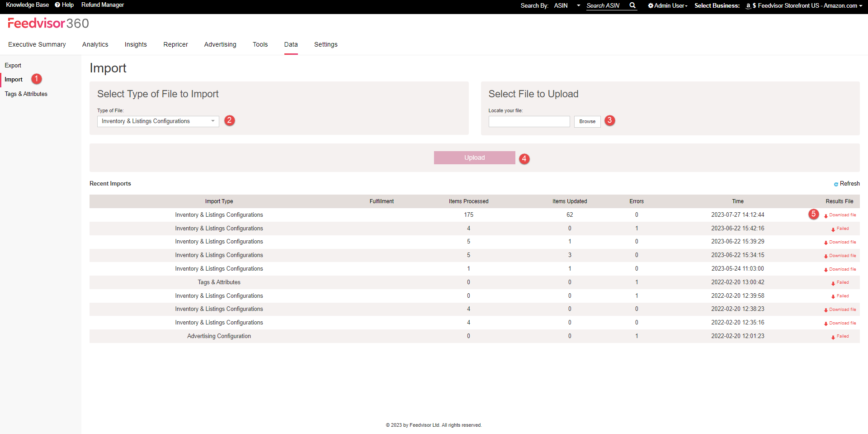Click the Refresh icon above the table
This screenshot has width=868, height=434.
coord(836,184)
